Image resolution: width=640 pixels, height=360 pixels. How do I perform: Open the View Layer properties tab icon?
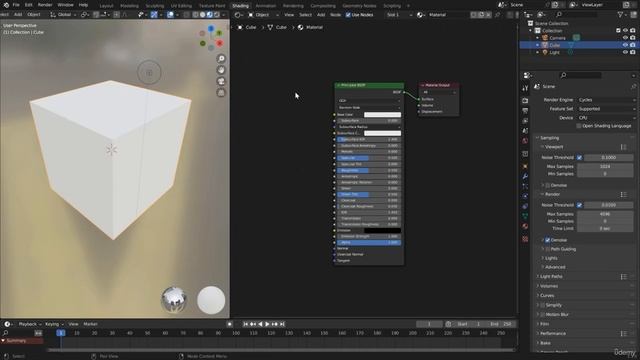click(x=525, y=121)
